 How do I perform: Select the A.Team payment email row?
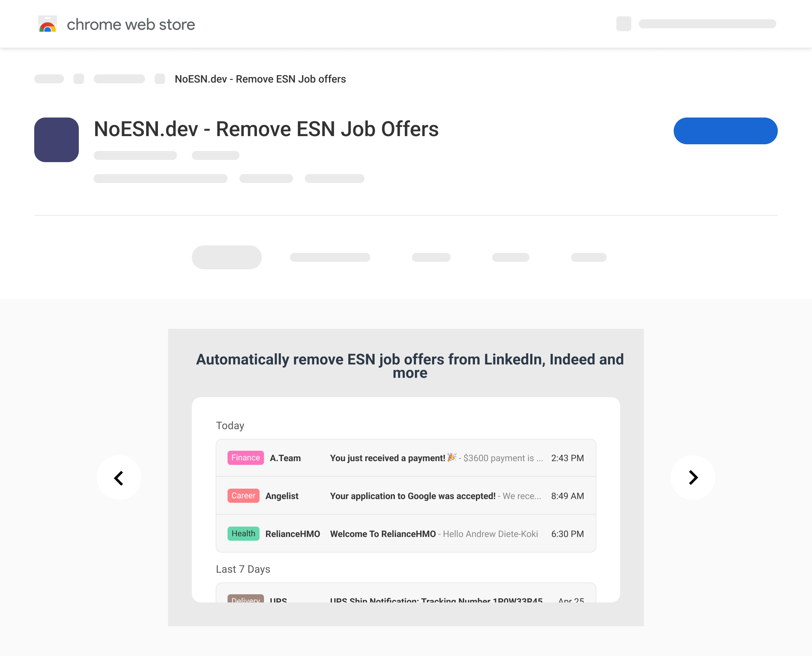[x=406, y=458]
